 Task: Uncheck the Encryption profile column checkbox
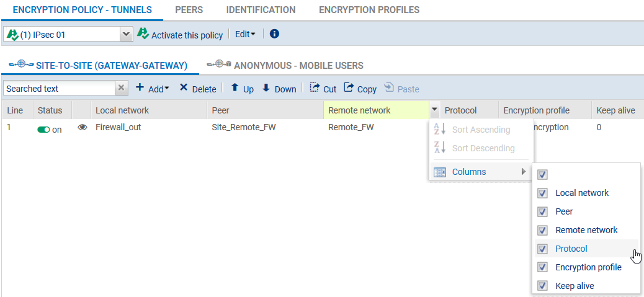coord(543,267)
